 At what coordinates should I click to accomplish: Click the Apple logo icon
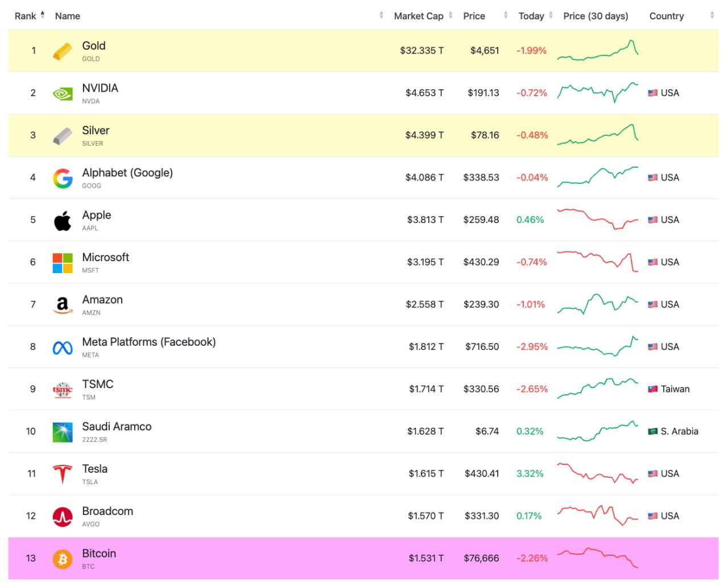coord(63,221)
